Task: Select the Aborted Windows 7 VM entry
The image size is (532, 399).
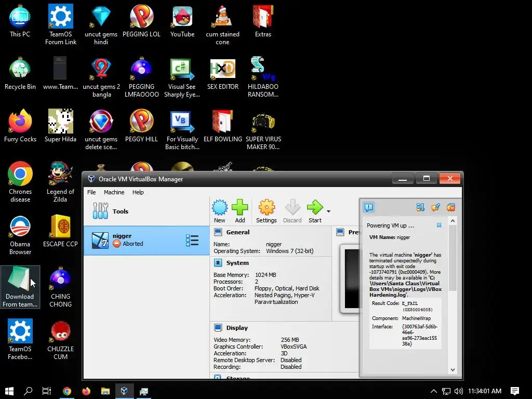Action: pos(146,240)
